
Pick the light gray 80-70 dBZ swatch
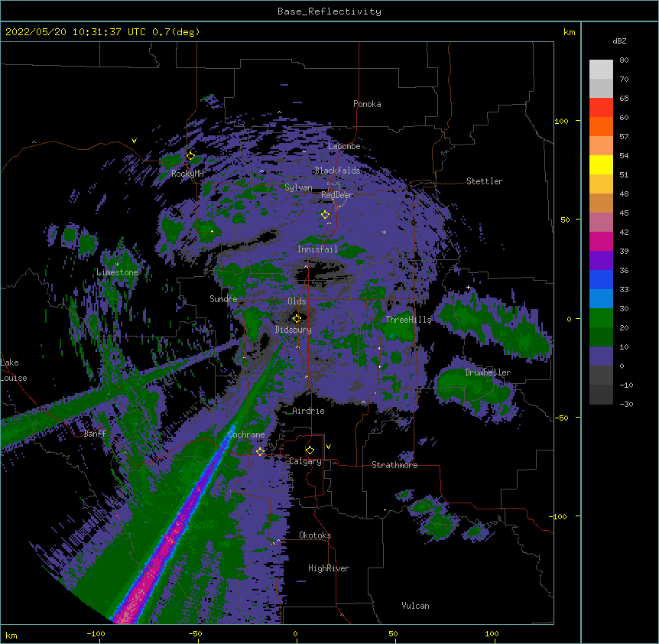(601, 70)
